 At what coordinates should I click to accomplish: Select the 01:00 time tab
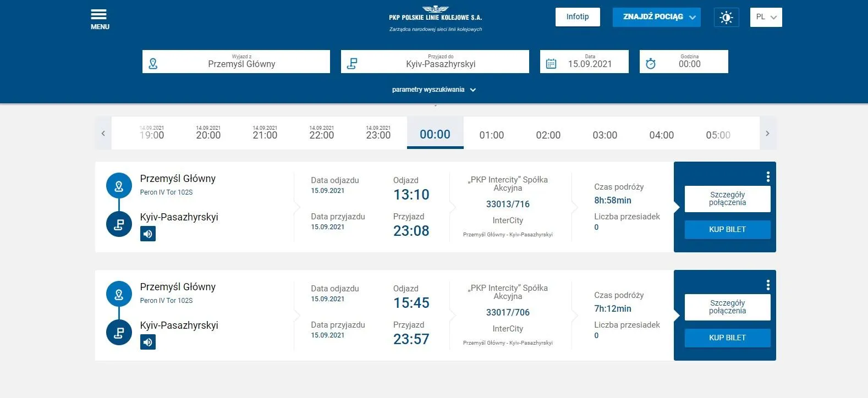click(x=491, y=135)
